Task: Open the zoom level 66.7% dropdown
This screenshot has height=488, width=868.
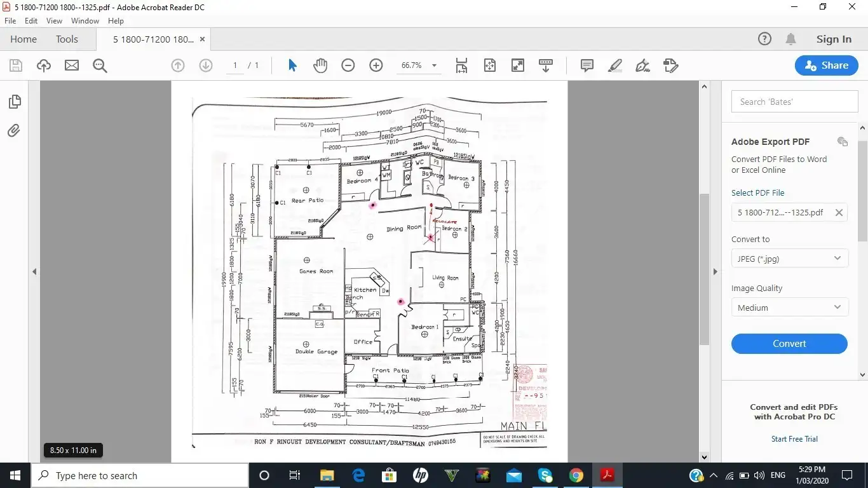Action: tap(434, 65)
